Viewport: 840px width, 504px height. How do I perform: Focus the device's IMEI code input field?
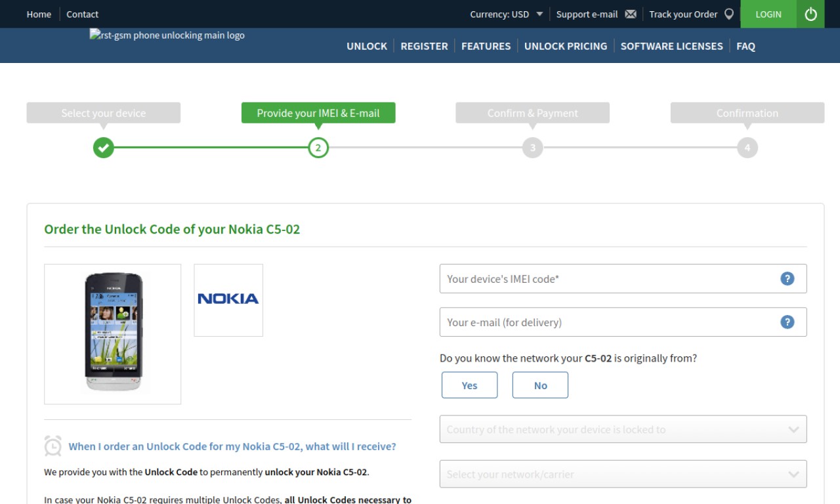[x=623, y=279]
